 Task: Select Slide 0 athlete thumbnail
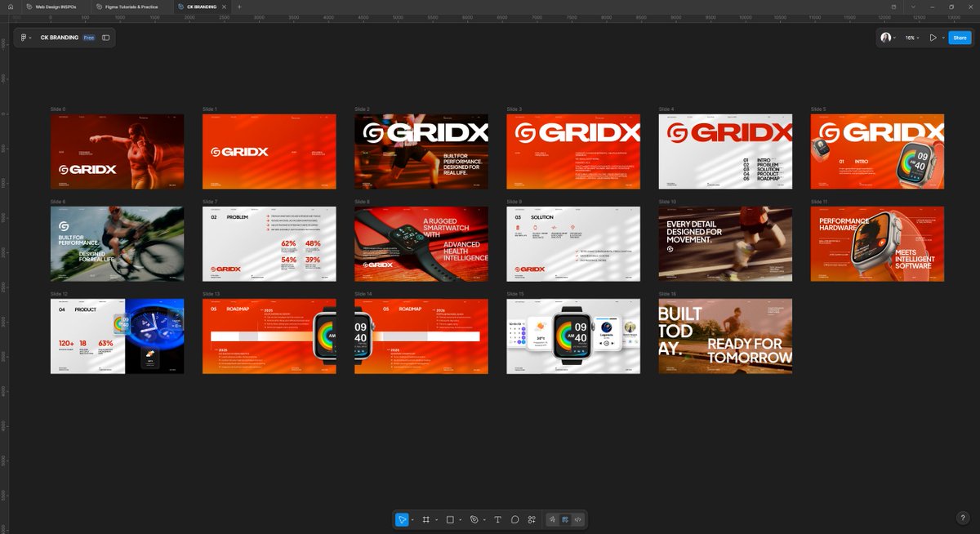(x=117, y=151)
